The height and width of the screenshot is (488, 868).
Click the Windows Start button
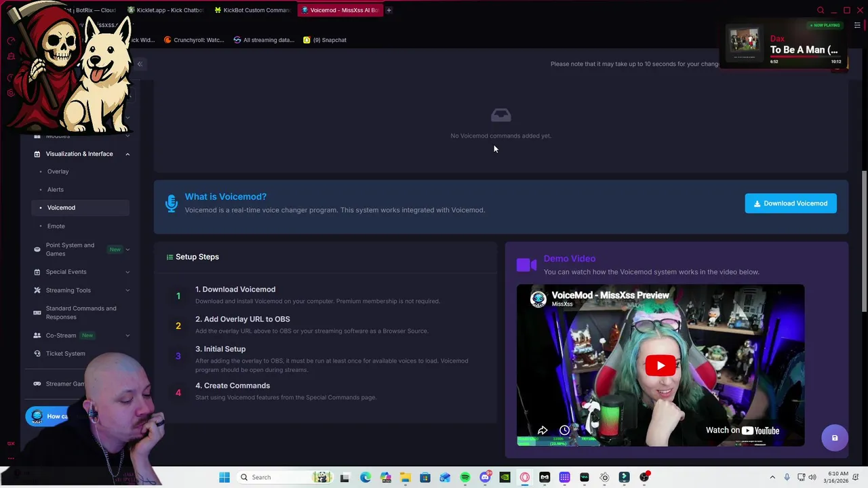click(x=224, y=477)
